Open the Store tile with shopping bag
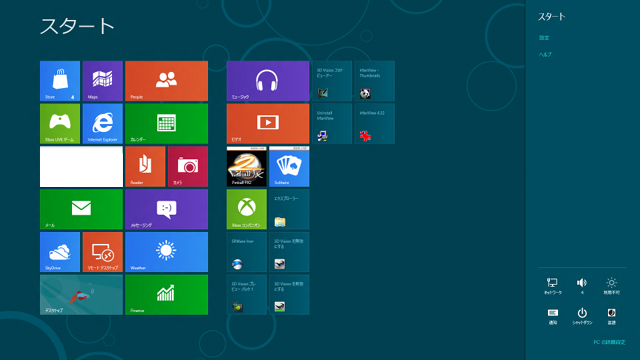 (60, 81)
